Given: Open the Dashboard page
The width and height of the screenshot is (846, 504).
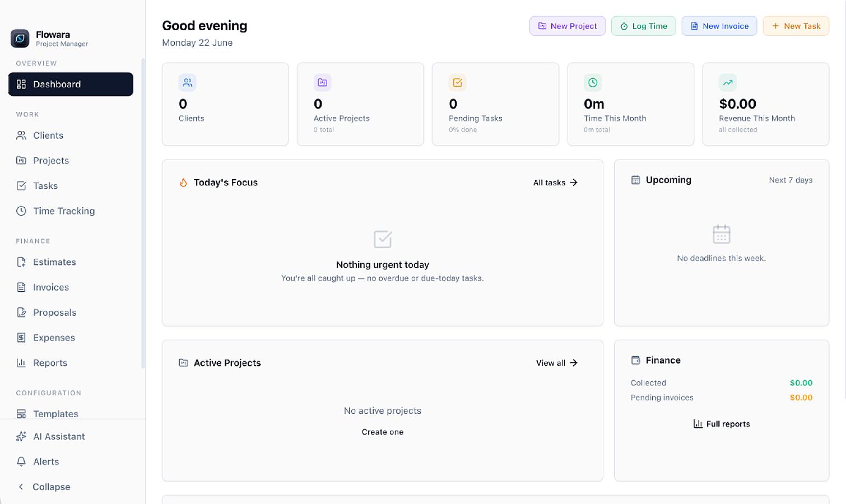Looking at the screenshot, I should 71,84.
